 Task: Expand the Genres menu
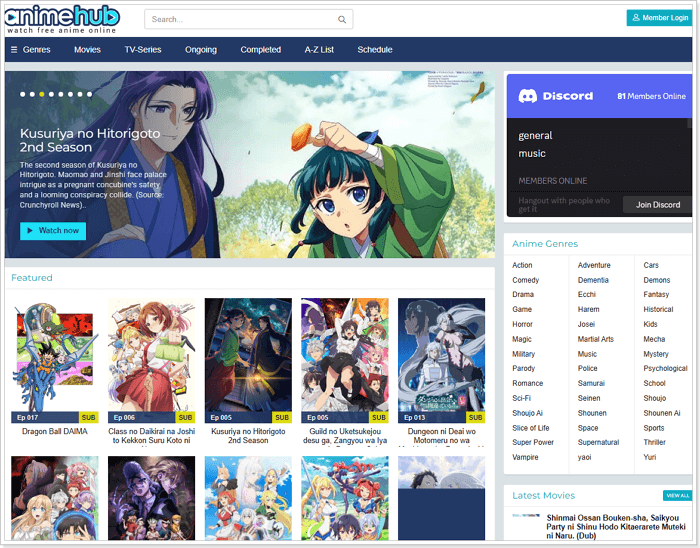click(x=36, y=50)
